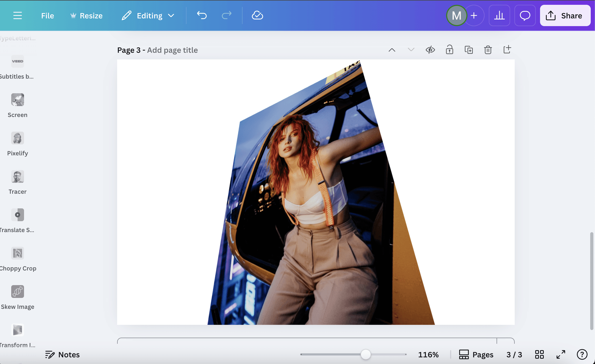Adjust the zoom level slider
The height and width of the screenshot is (364, 595).
point(366,355)
